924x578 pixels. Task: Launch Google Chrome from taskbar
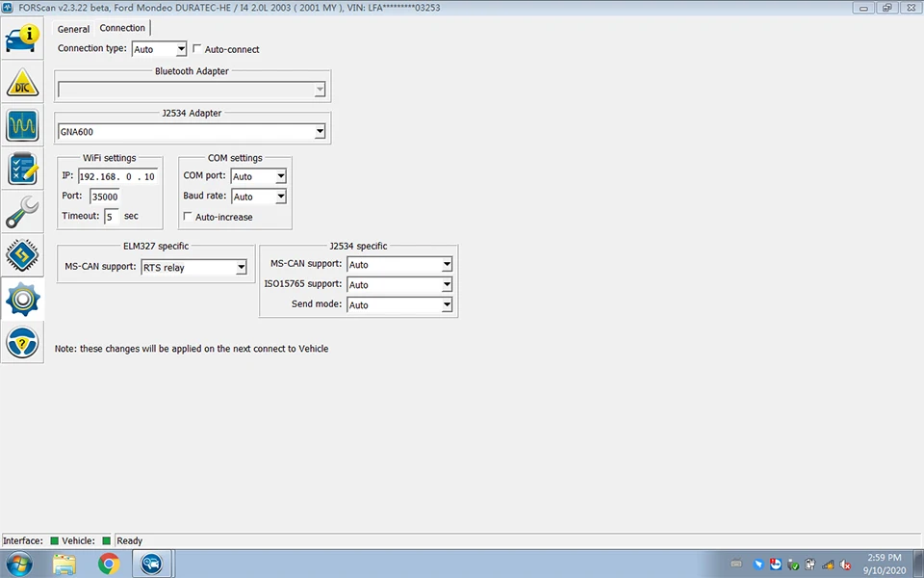(x=109, y=564)
